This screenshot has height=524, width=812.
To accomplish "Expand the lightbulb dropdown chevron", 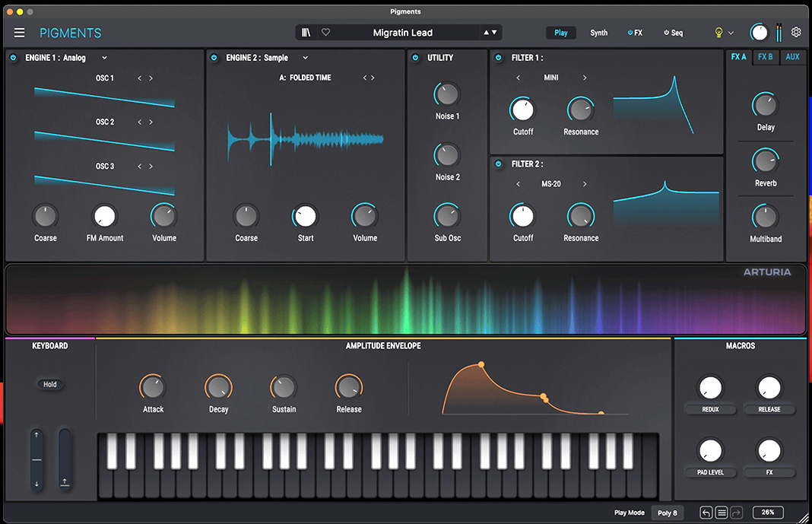I will [731, 33].
